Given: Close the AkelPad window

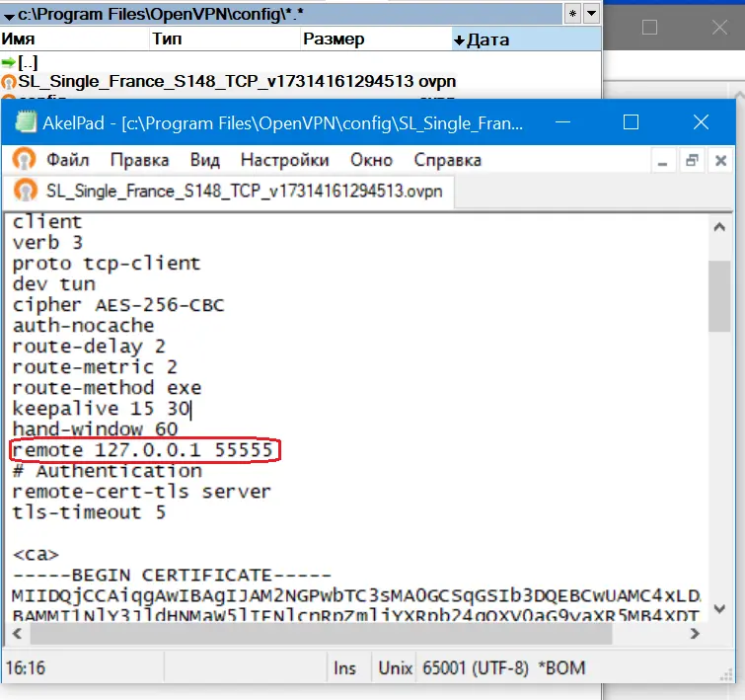Looking at the screenshot, I should pyautogui.click(x=701, y=122).
